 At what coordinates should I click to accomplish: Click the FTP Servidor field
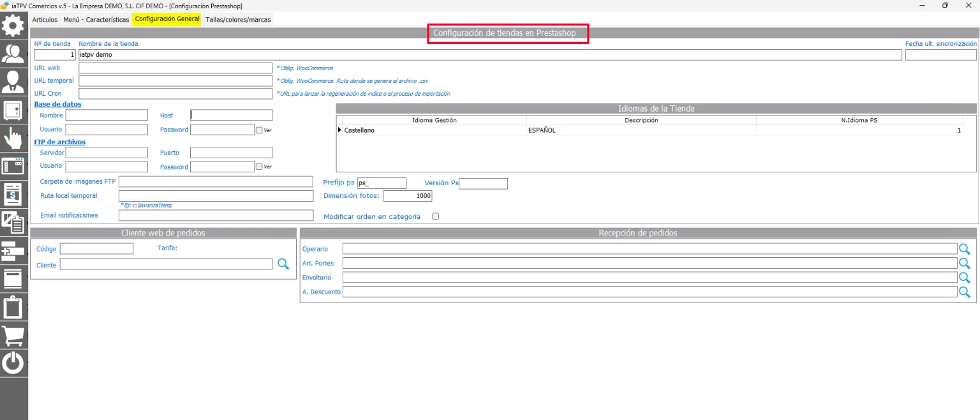tap(107, 153)
